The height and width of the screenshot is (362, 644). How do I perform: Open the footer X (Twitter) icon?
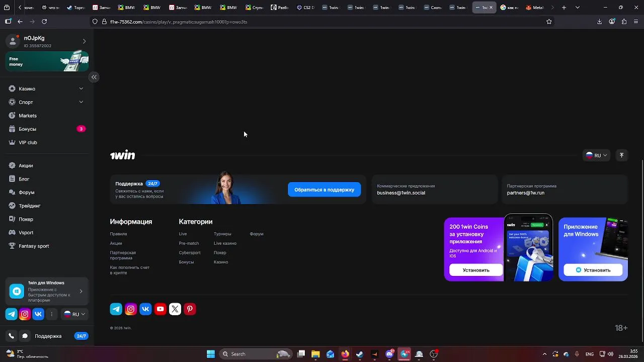pyautogui.click(x=175, y=309)
